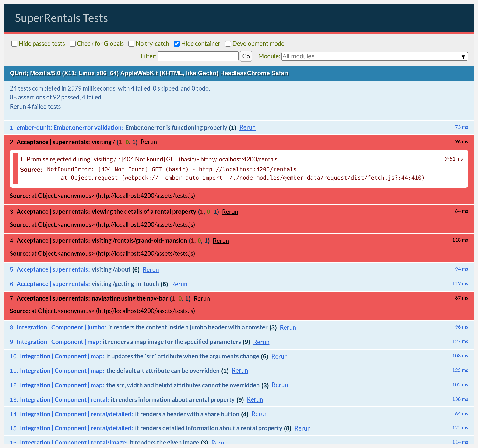The width and height of the screenshot is (478, 448).
Task: Open the SuperRentals Tests header title
Action: 61,18
